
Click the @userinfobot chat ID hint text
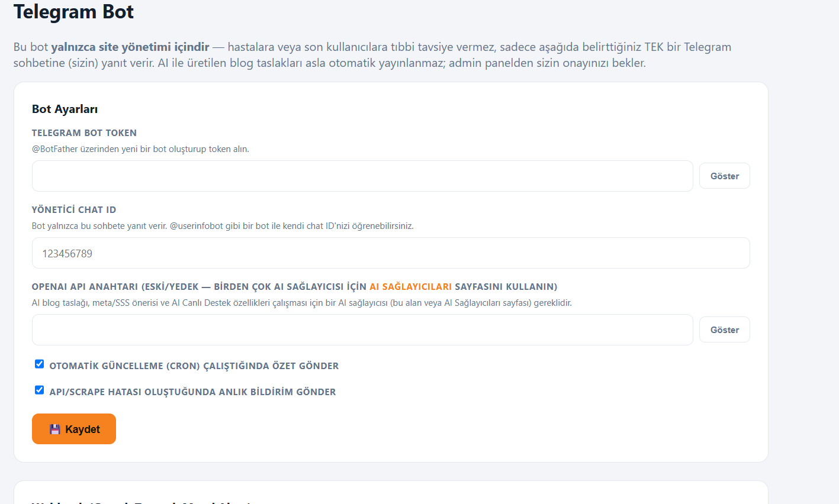223,226
